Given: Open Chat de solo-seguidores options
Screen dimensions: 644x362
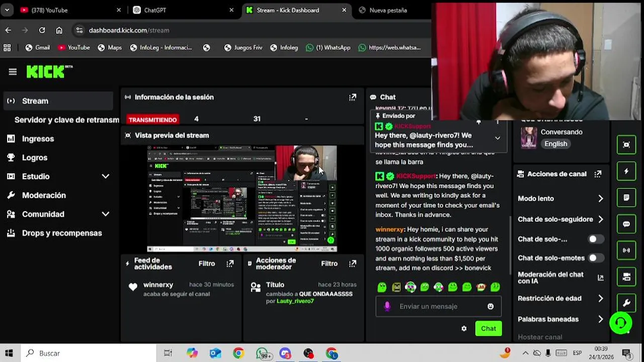Looking at the screenshot, I should (x=560, y=219).
